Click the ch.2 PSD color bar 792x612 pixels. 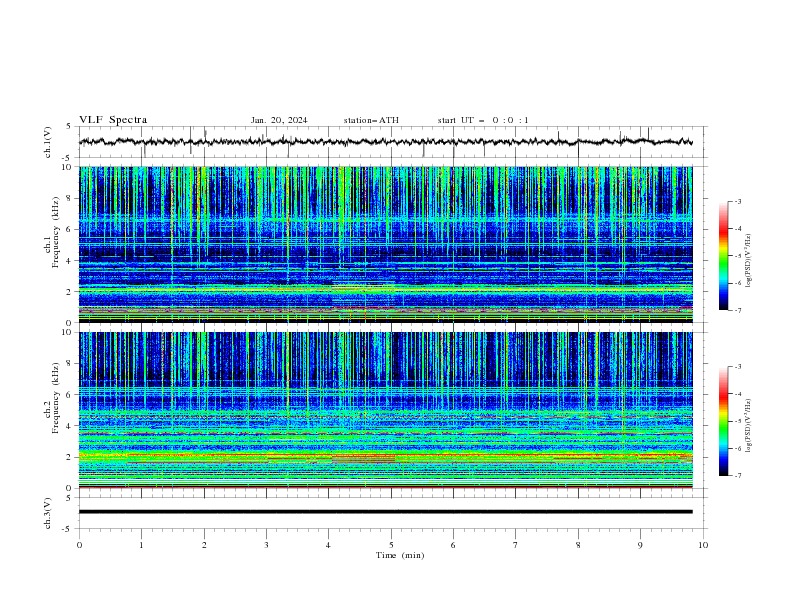pos(723,421)
